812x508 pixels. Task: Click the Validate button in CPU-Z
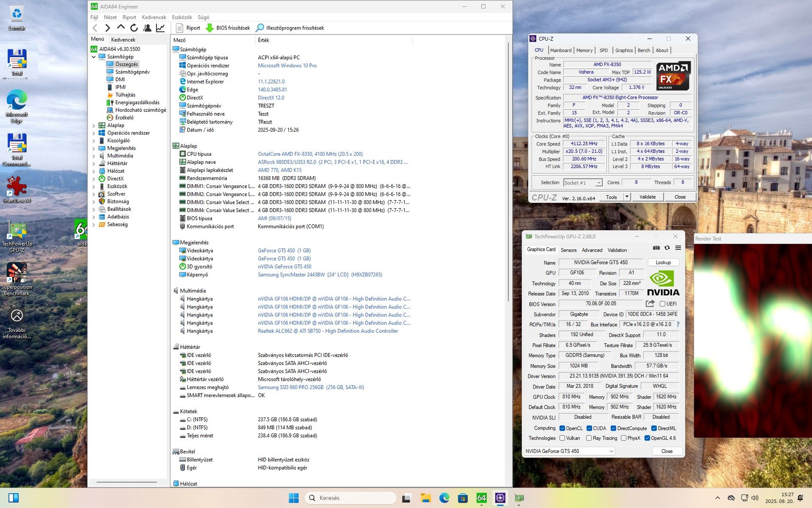[647, 197]
